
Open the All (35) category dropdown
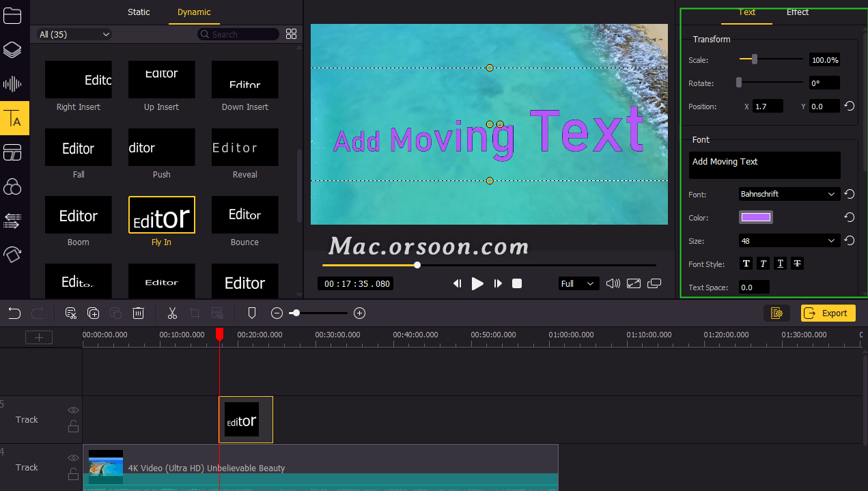[73, 33]
